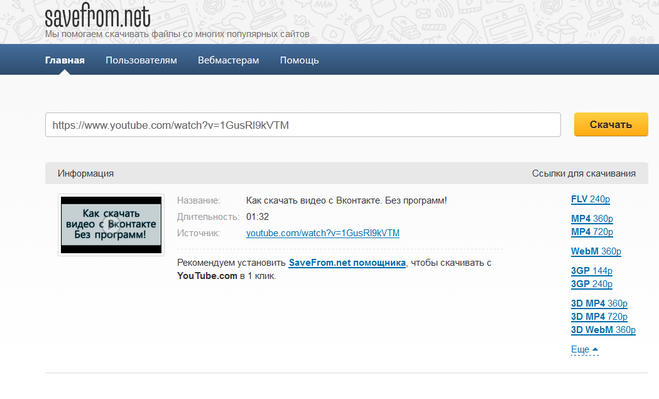Image resolution: width=659 pixels, height=399 pixels.
Task: Click the duration value 01:32
Action: click(257, 217)
